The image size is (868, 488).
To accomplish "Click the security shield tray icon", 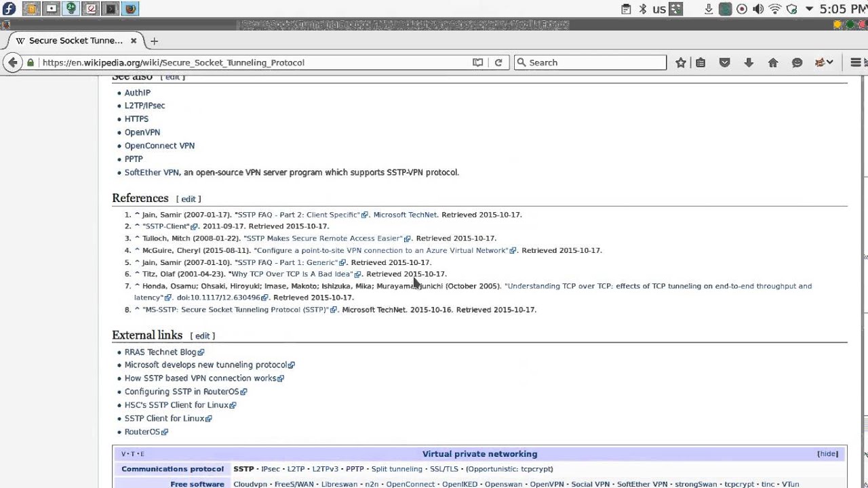I will click(791, 9).
